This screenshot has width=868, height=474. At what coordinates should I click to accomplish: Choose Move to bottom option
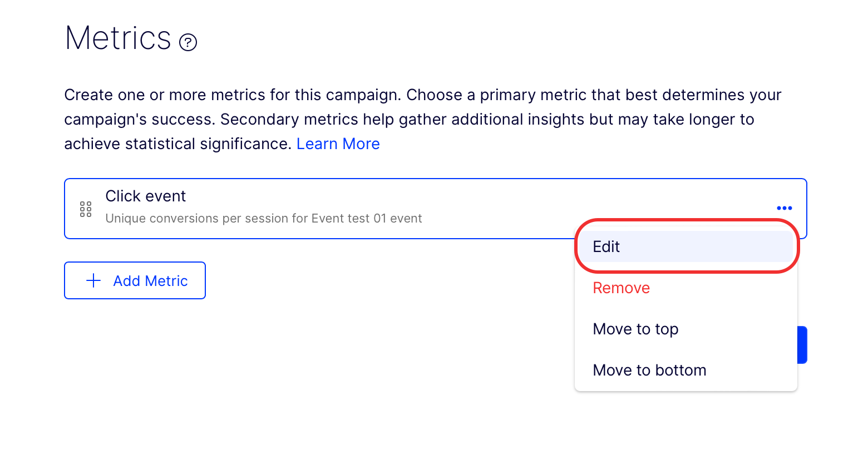pos(649,369)
